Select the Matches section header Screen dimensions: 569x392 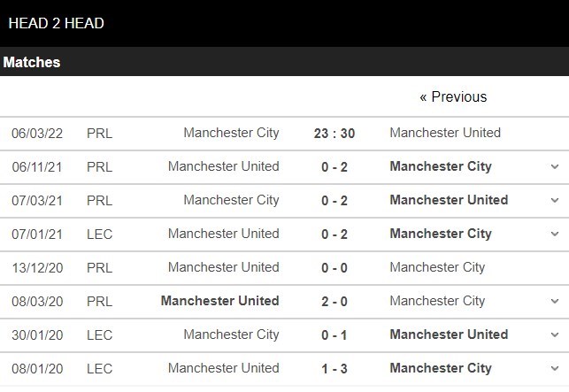(32, 62)
